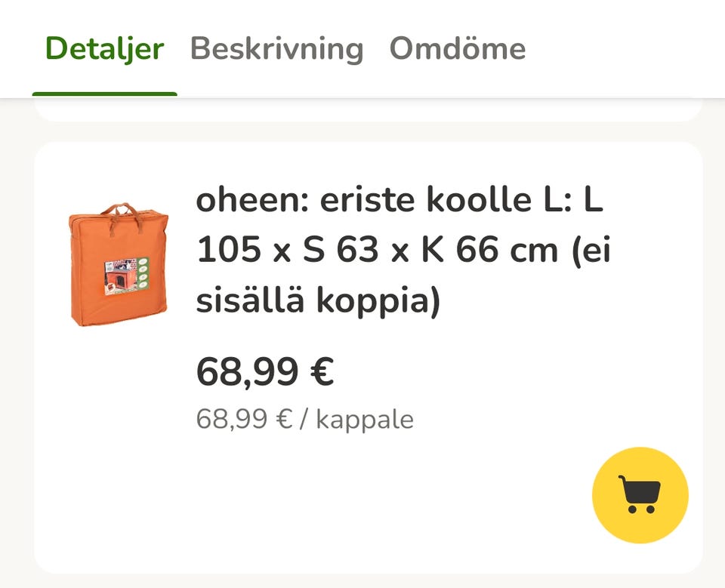Click the word "kappale" in unit price
Image resolution: width=725 pixels, height=588 pixels.
(x=364, y=420)
